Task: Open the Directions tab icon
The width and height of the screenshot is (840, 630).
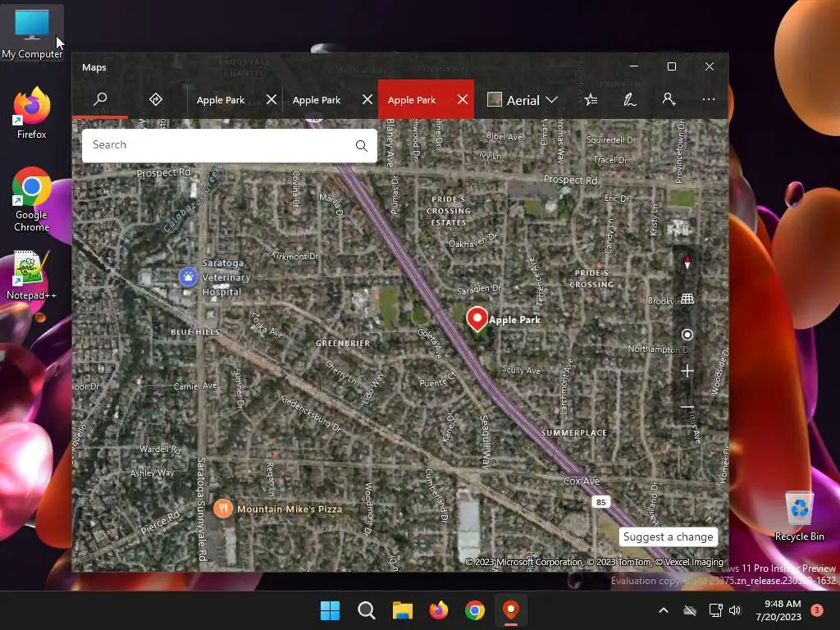Action: pyautogui.click(x=156, y=99)
